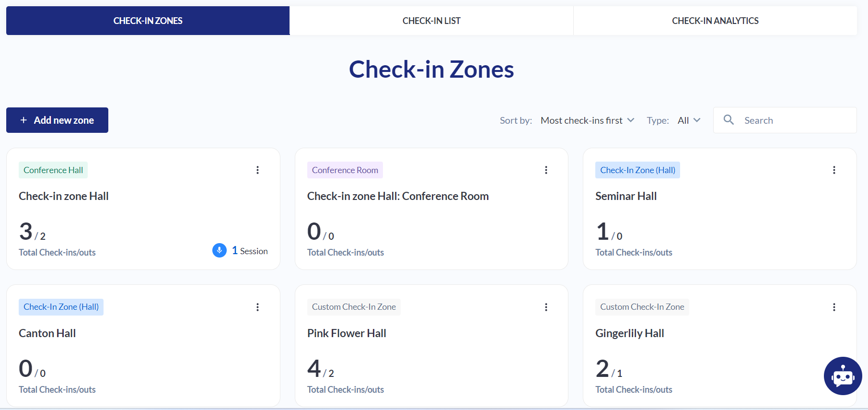The width and height of the screenshot is (868, 410).
Task: Open three-dot menu for Pink Flower Hall
Action: tap(546, 307)
